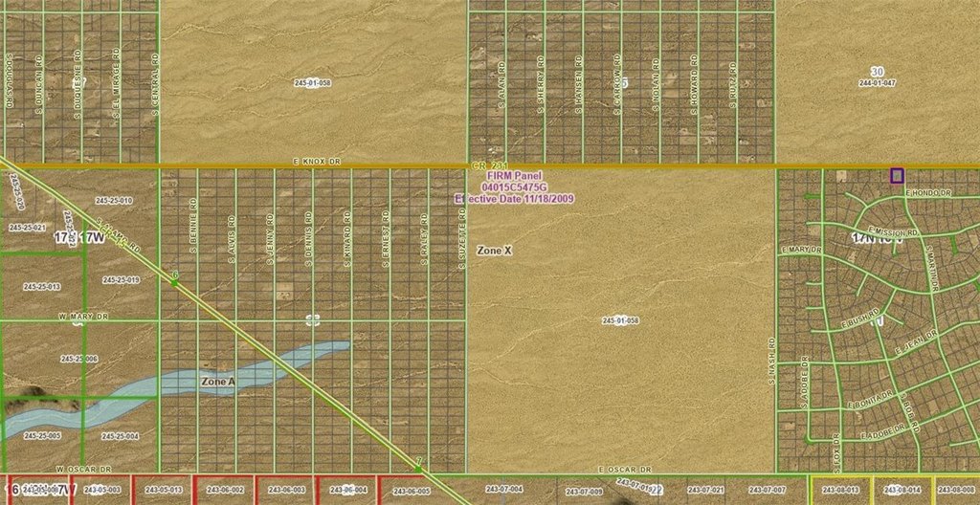Click the 'E ADOBE DR' label
The image size is (980, 505).
[x=883, y=431]
